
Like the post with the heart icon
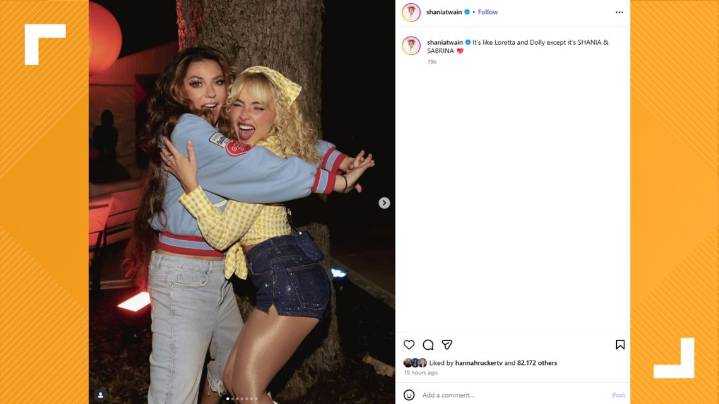(409, 345)
